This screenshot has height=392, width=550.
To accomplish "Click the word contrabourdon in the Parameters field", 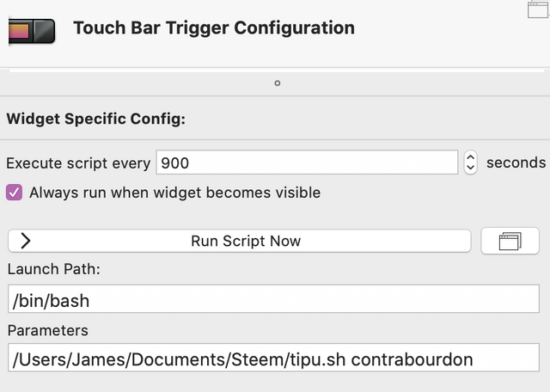I will pyautogui.click(x=412, y=359).
